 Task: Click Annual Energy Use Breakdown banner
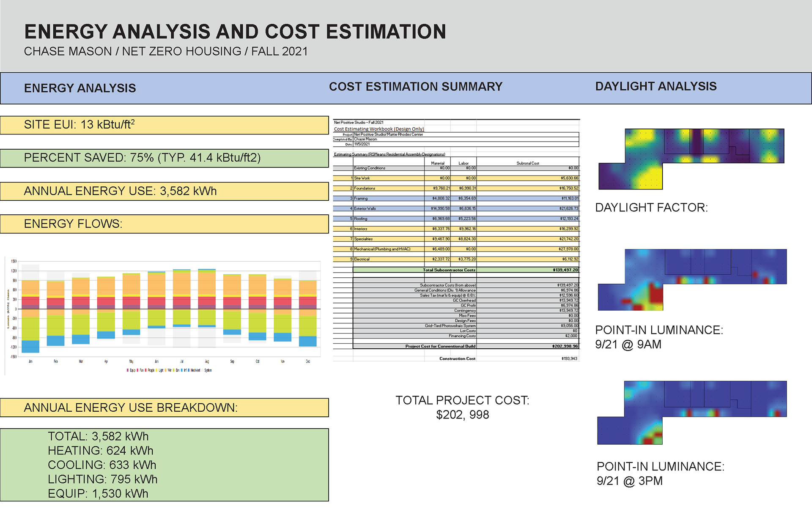tap(164, 407)
